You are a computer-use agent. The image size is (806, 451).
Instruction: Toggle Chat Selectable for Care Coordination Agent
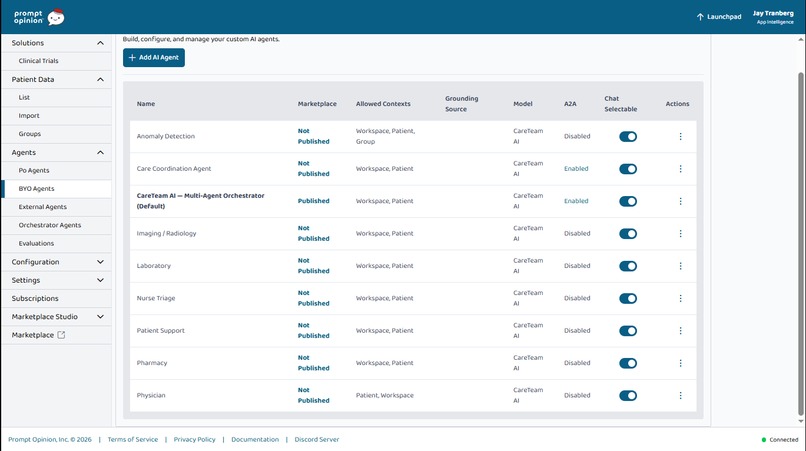click(x=628, y=169)
